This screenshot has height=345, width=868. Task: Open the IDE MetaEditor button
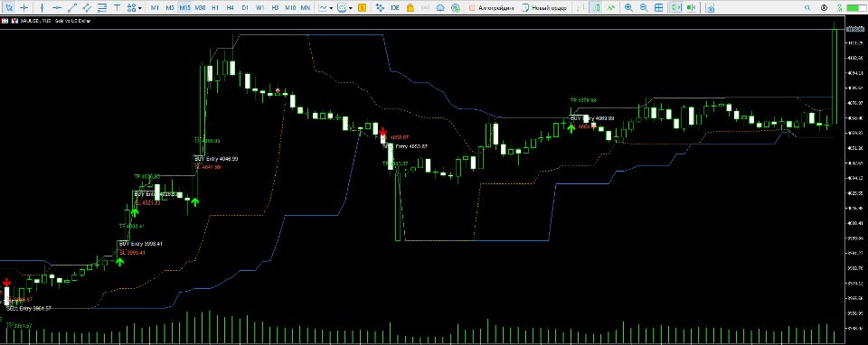click(395, 8)
